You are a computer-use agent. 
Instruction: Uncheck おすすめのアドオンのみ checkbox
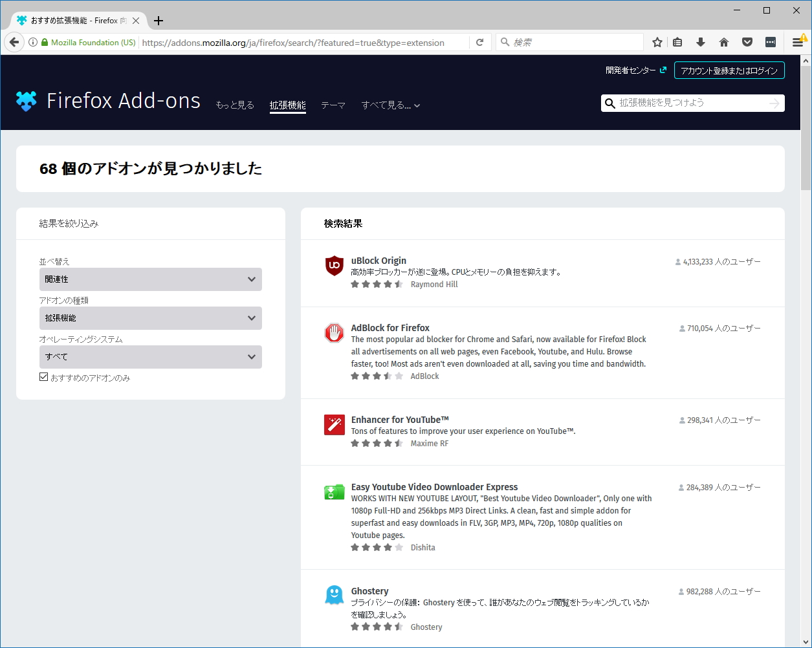point(43,377)
